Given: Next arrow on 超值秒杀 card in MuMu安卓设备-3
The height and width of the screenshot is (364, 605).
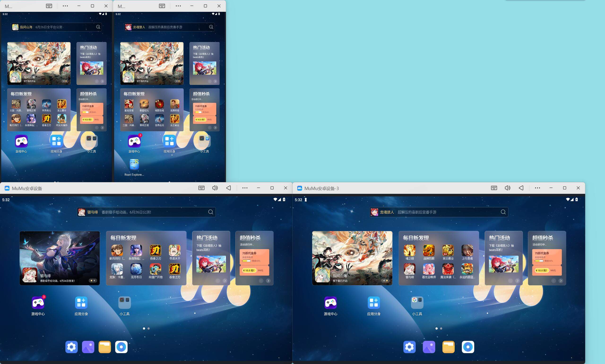Looking at the screenshot, I should tap(561, 281).
